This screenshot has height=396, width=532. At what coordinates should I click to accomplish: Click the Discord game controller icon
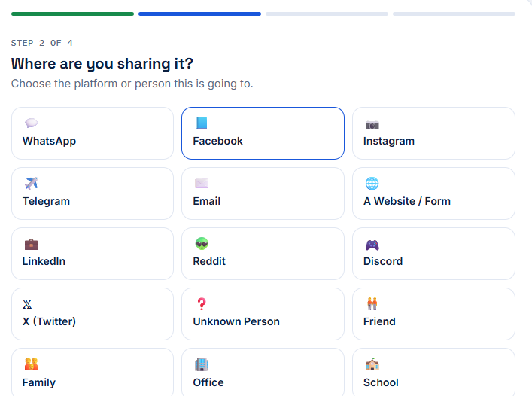click(x=372, y=245)
